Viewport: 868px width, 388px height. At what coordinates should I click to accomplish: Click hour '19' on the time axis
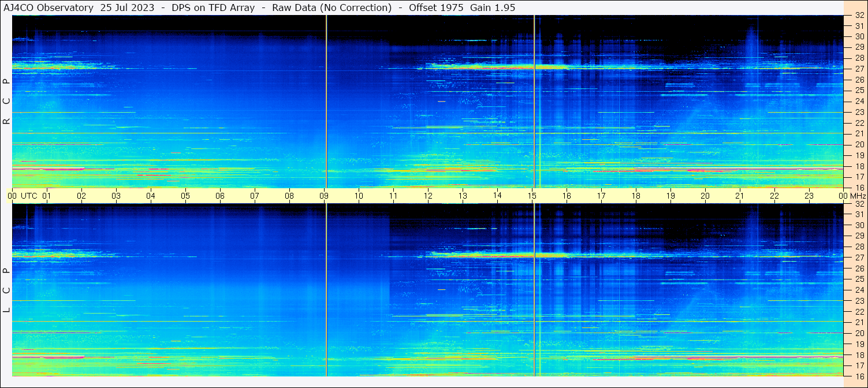coord(670,196)
